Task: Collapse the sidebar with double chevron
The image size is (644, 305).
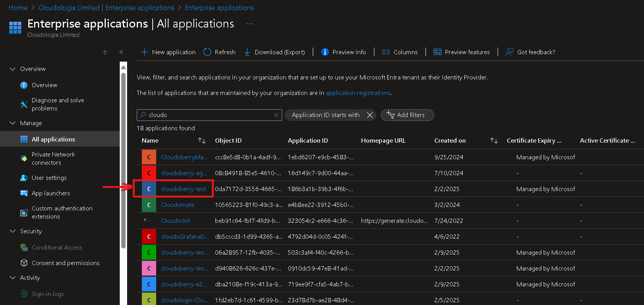Action: [121, 52]
